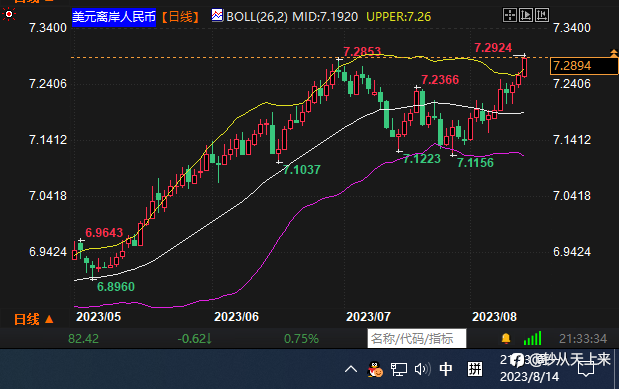Click 7.0418 on the right price axis
The width and height of the screenshot is (619, 389).
[x=572, y=196]
